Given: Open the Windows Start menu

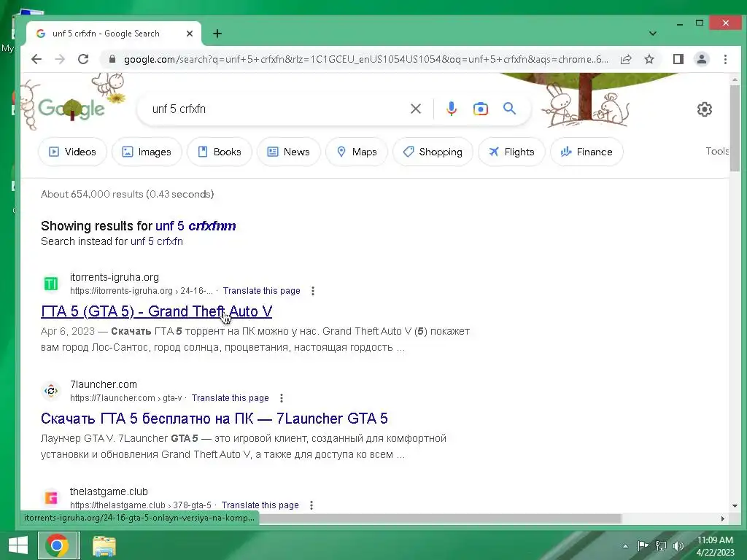Looking at the screenshot, I should point(18,545).
